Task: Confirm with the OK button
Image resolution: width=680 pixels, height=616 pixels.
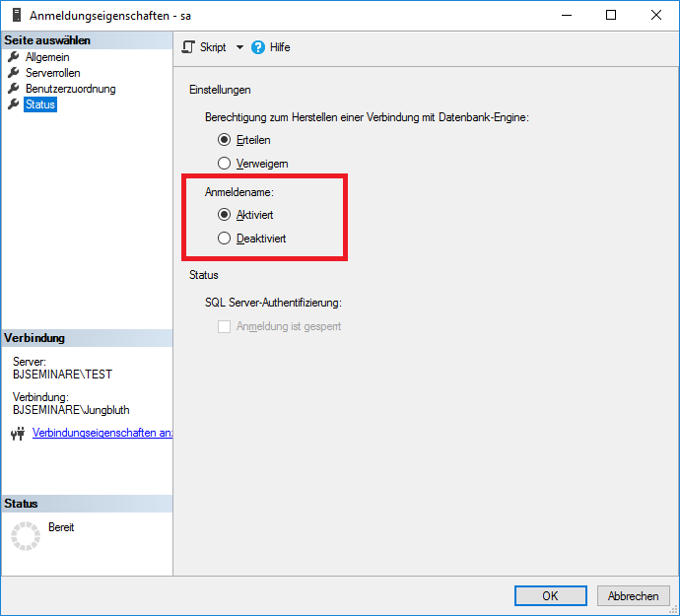Action: (550, 595)
